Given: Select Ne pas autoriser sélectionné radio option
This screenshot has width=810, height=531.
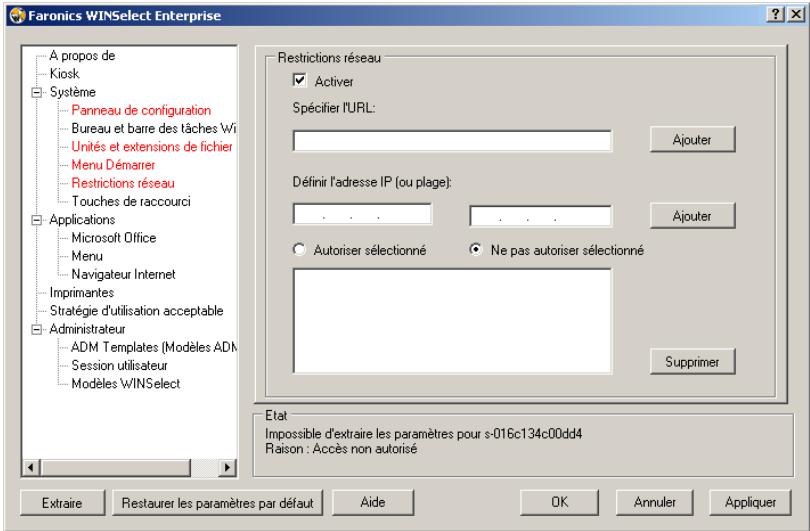Looking at the screenshot, I should 476,249.
